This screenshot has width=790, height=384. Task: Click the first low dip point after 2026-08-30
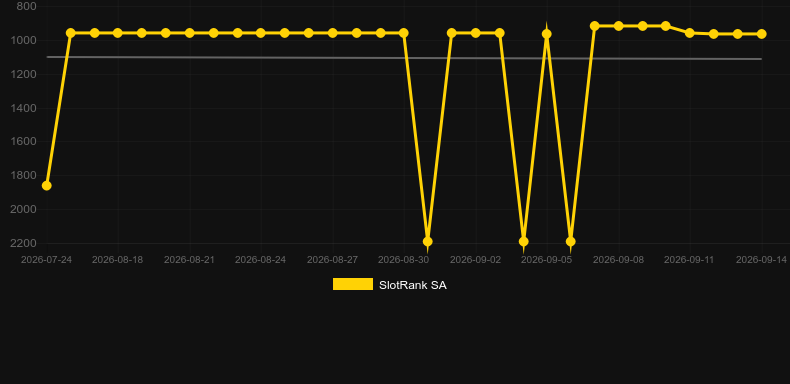tap(427, 241)
